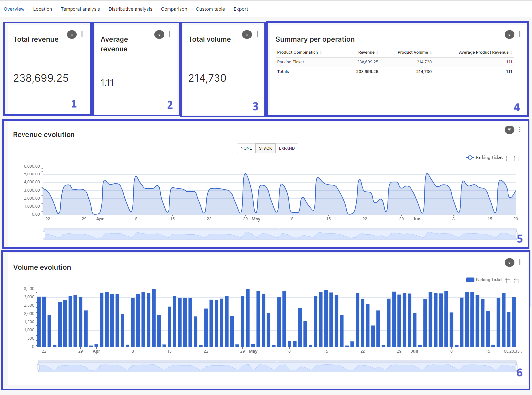Click Parking Ticket volume value 214,730
Image resolution: width=532 pixels, height=395 pixels.
click(x=424, y=62)
